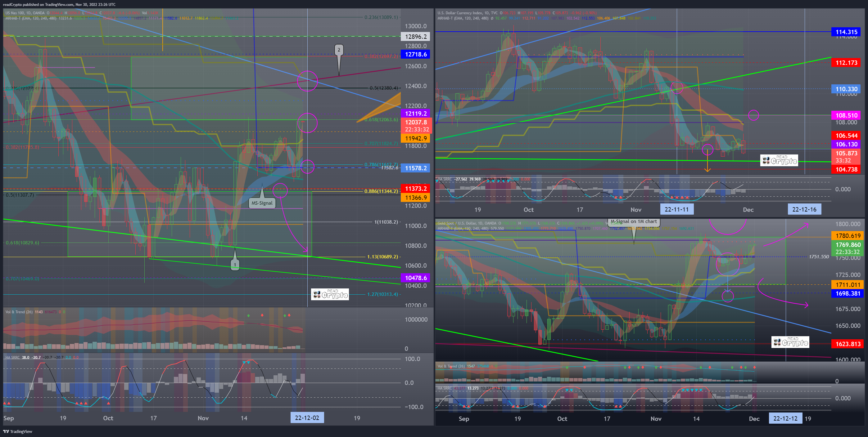Select the Nas 100 MRHAB-T indicator label
Image resolution: width=868 pixels, height=437 pixels.
[31, 18]
